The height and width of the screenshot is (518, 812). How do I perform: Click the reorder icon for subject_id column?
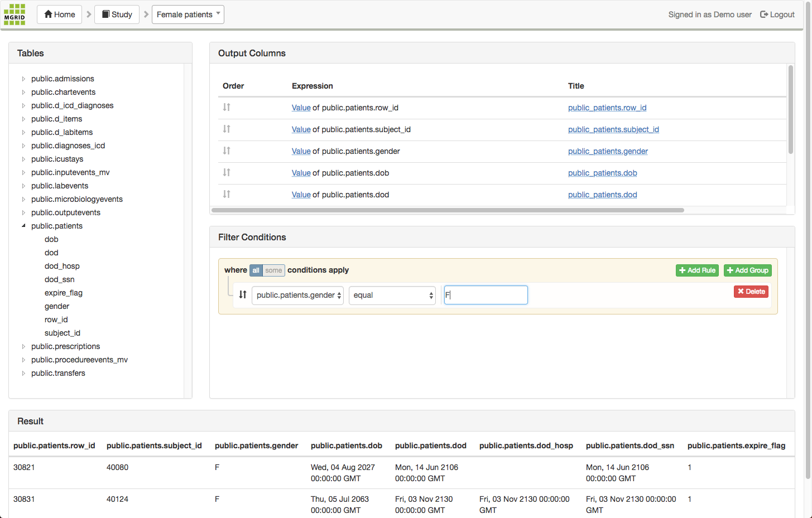pyautogui.click(x=227, y=129)
